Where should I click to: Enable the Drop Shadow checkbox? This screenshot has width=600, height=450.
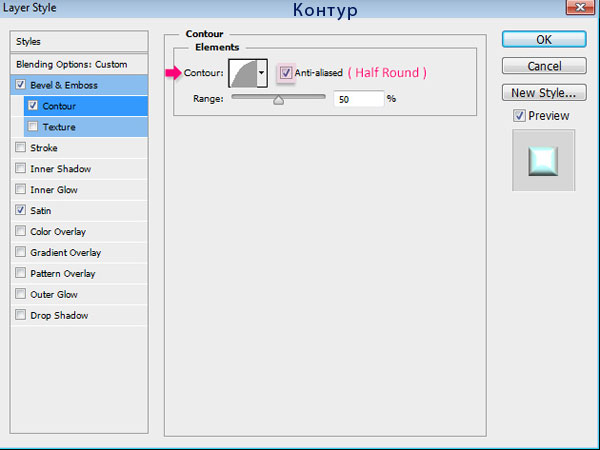point(21,315)
